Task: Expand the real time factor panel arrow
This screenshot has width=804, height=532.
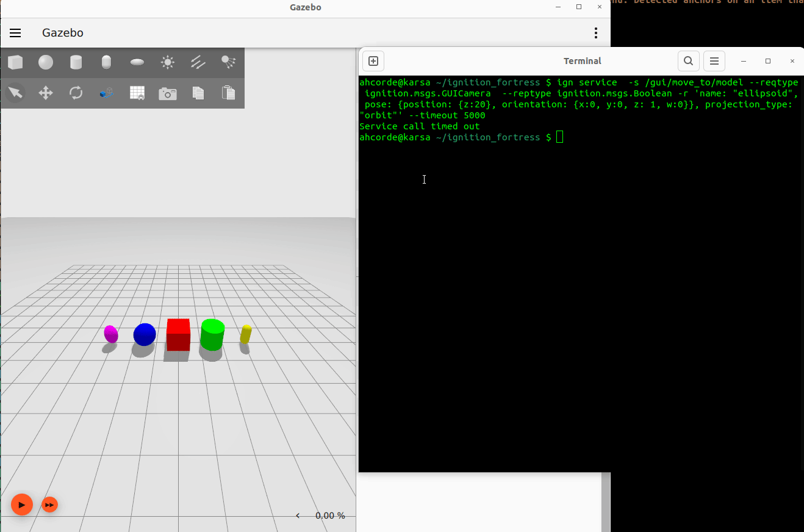Action: pyautogui.click(x=298, y=516)
